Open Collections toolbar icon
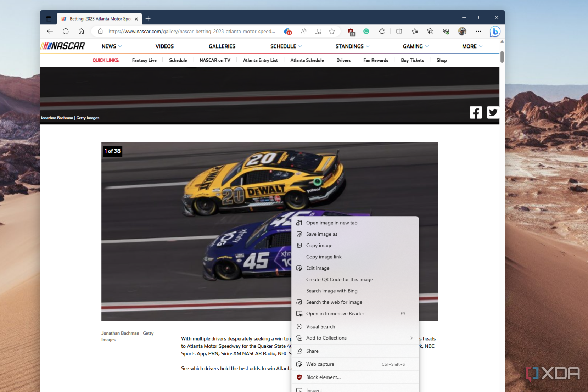This screenshot has height=392, width=588. 430,31
